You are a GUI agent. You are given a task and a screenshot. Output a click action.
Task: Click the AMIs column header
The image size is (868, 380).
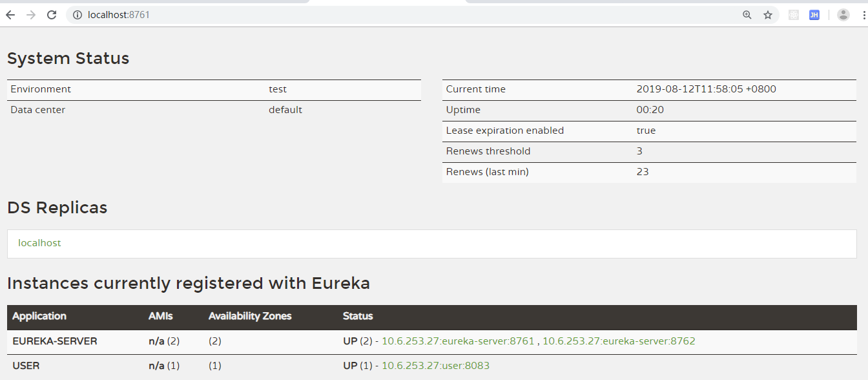161,316
